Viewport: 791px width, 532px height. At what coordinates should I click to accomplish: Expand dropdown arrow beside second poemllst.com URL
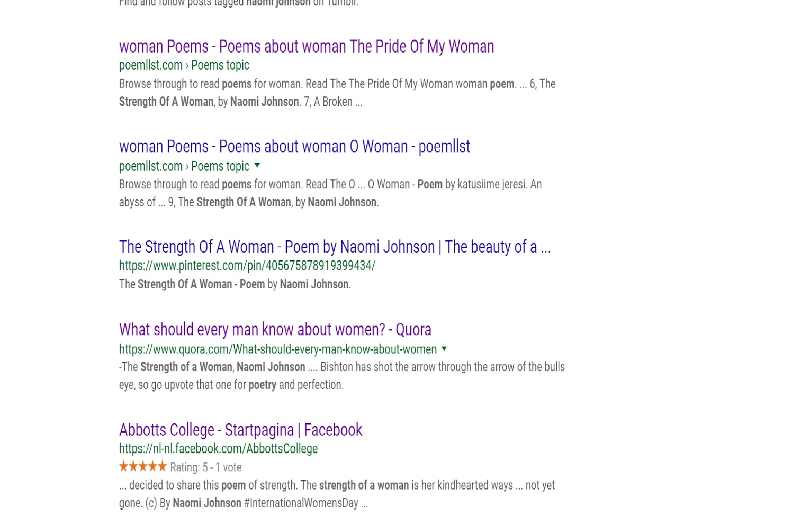pos(257,166)
